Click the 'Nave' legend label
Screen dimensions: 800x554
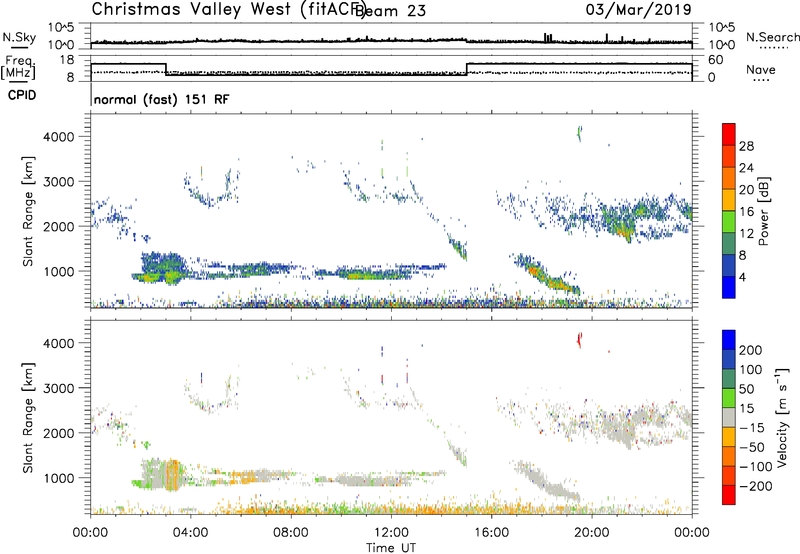tap(761, 69)
